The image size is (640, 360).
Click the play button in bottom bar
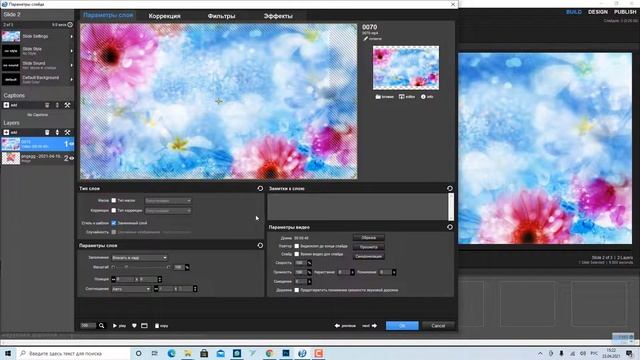(x=119, y=326)
